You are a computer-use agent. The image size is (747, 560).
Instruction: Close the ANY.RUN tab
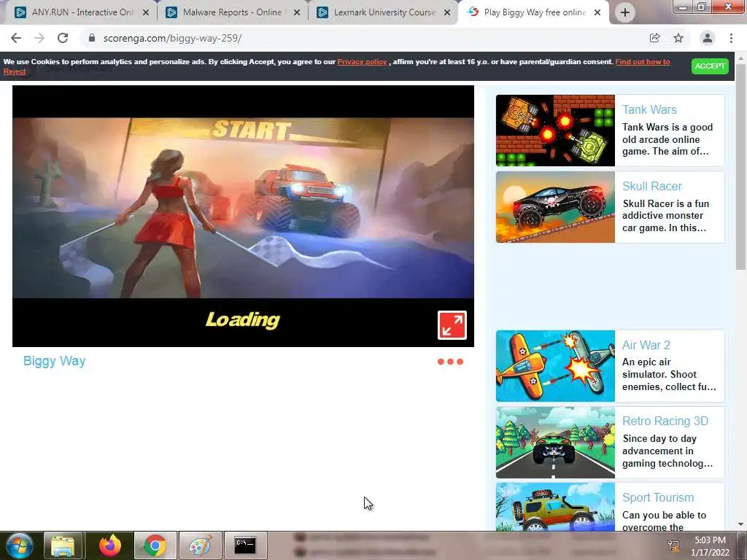[146, 12]
